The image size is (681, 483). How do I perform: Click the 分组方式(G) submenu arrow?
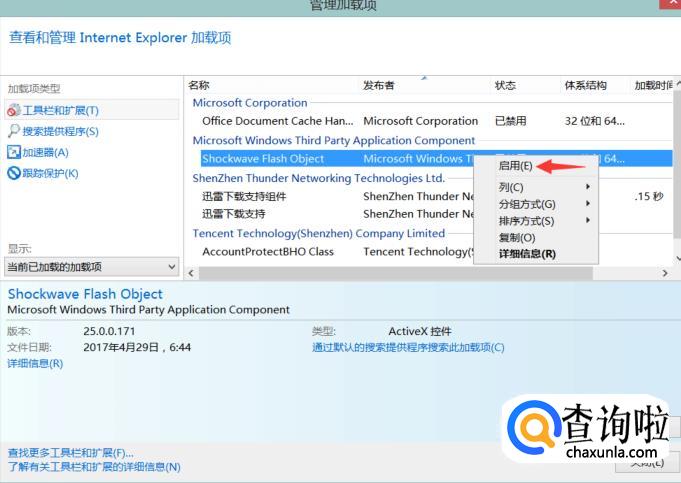[x=588, y=203]
